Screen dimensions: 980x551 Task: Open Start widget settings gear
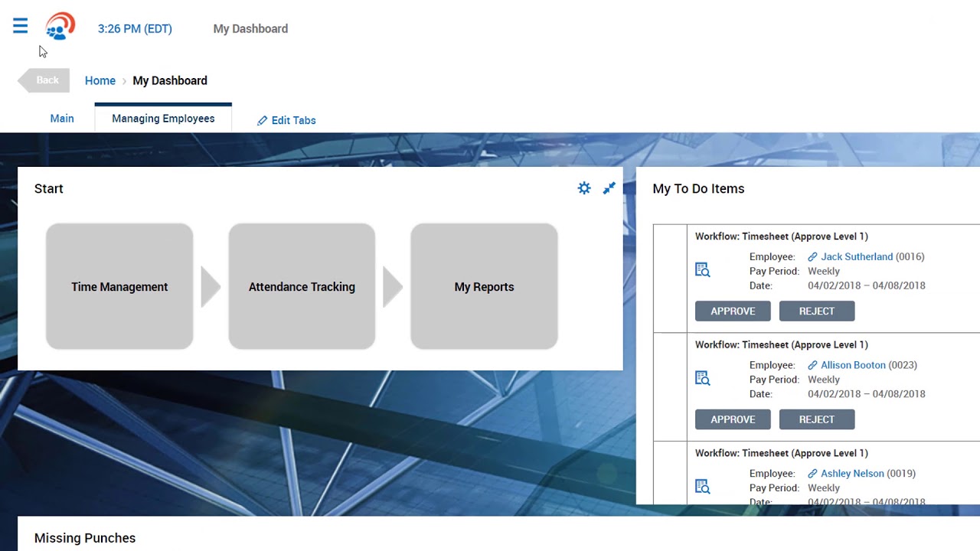pos(584,188)
